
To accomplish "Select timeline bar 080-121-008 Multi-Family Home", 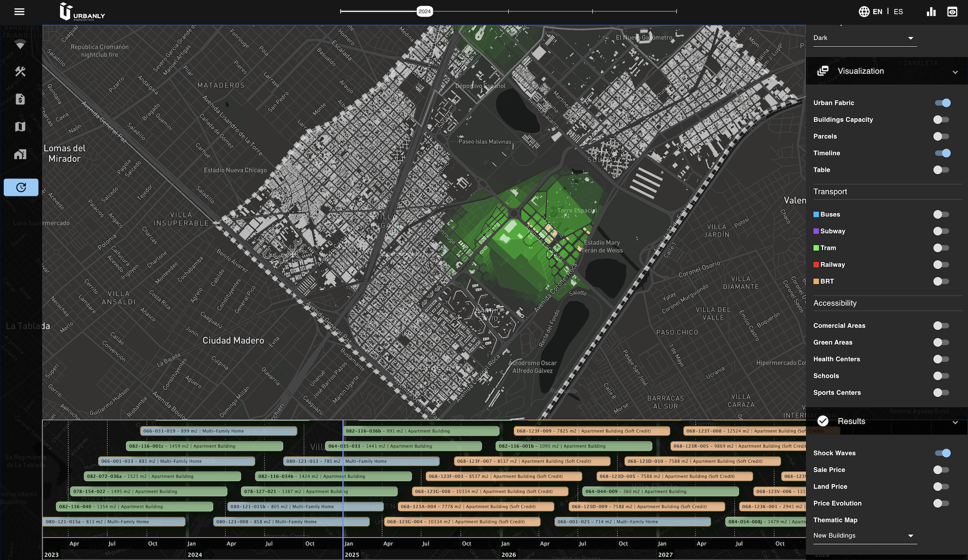I will coord(291,522).
